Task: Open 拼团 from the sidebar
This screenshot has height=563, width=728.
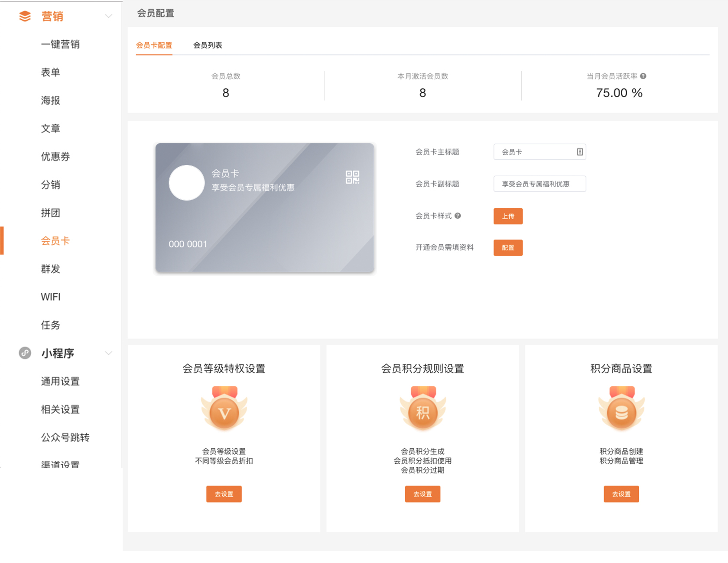Action: (x=51, y=213)
